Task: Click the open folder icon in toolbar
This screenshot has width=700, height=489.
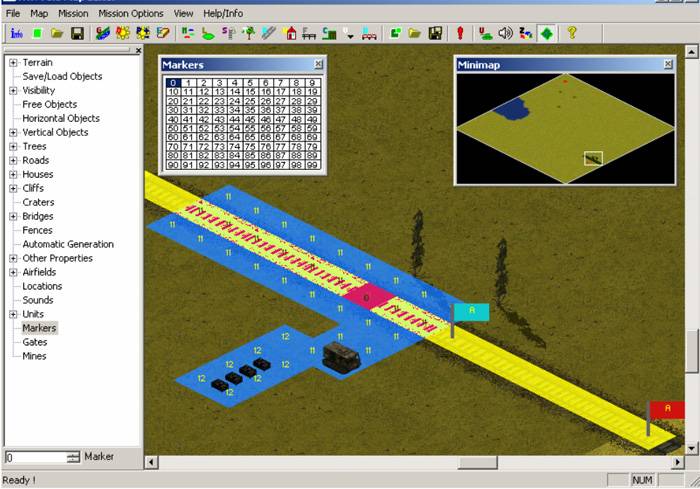Action: [57, 33]
